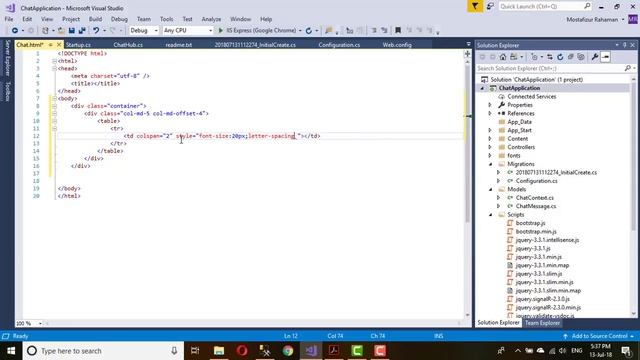Select jquery.signalR-2.3.0.js file

coord(542,299)
